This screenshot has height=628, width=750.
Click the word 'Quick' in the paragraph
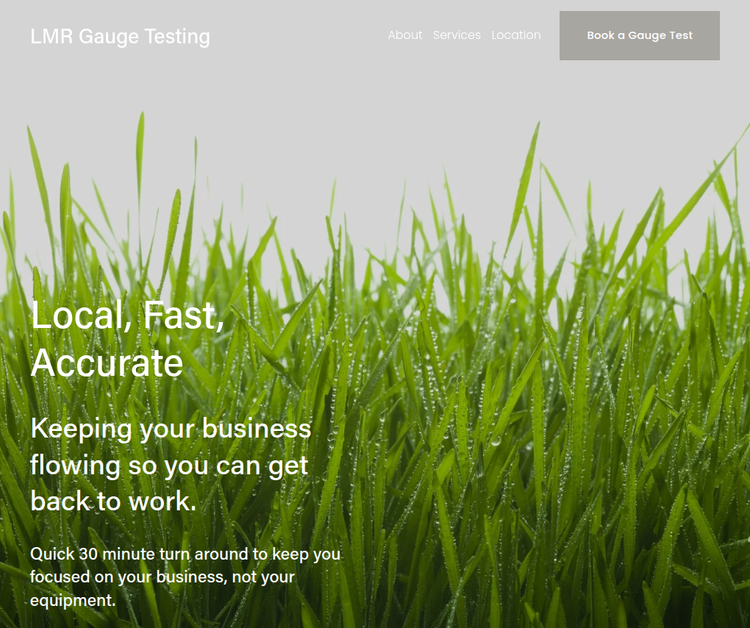52,554
